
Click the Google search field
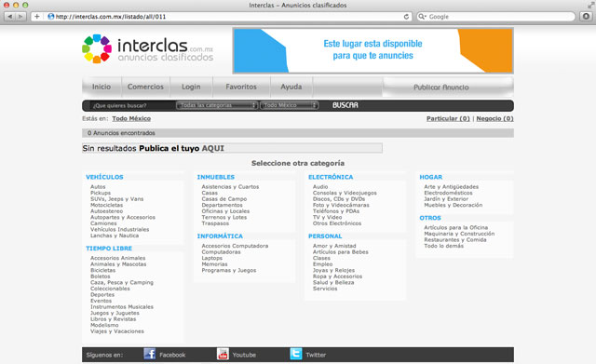click(x=495, y=17)
